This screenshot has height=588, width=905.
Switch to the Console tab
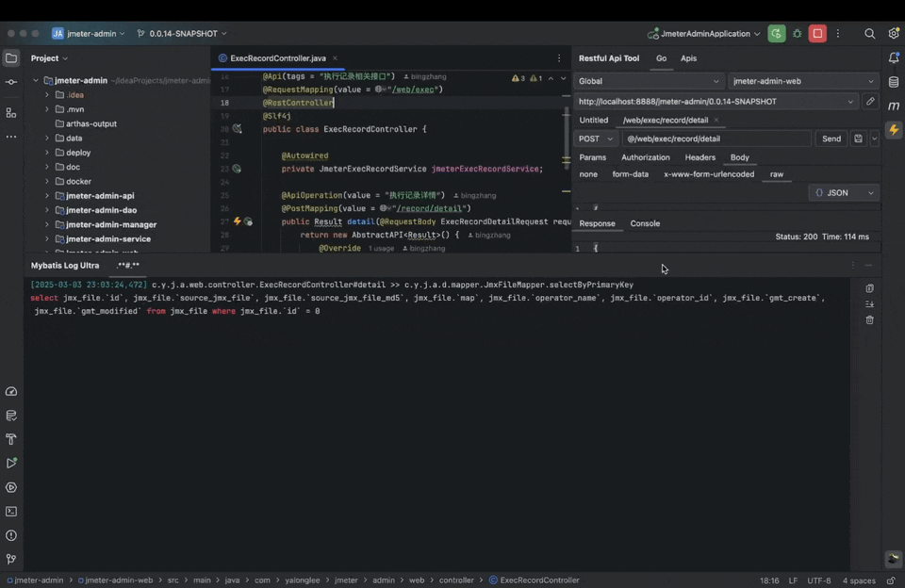(645, 223)
